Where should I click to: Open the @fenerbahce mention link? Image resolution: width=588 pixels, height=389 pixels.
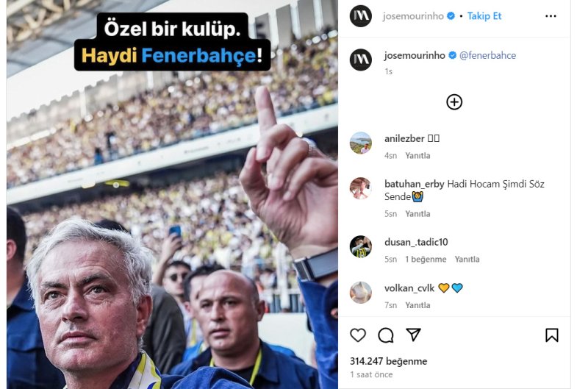[487, 55]
